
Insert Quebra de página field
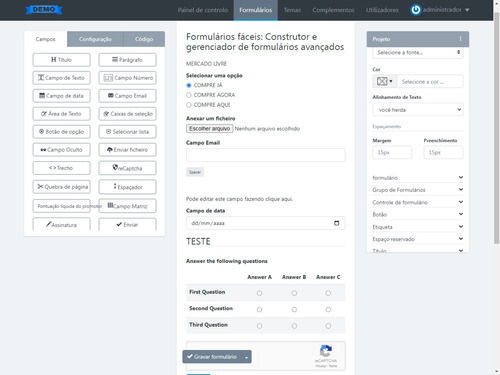(61, 187)
